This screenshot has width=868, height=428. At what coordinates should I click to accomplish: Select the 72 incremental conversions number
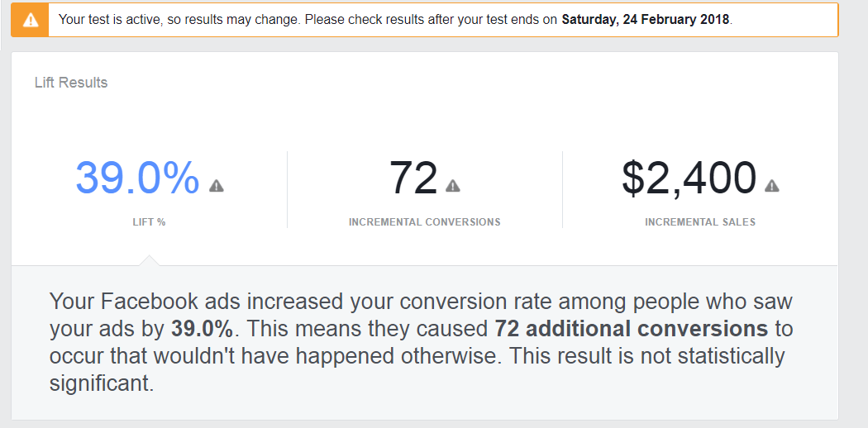[413, 178]
